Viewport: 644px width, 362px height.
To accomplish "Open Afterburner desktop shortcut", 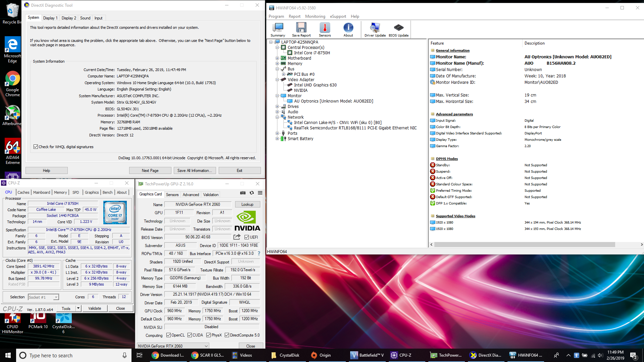I will (12, 115).
